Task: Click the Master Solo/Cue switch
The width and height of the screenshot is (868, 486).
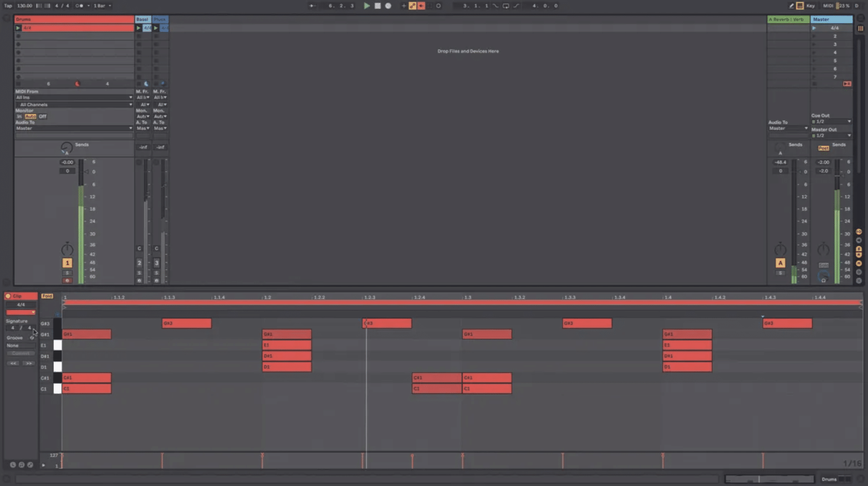Action: coord(823,266)
